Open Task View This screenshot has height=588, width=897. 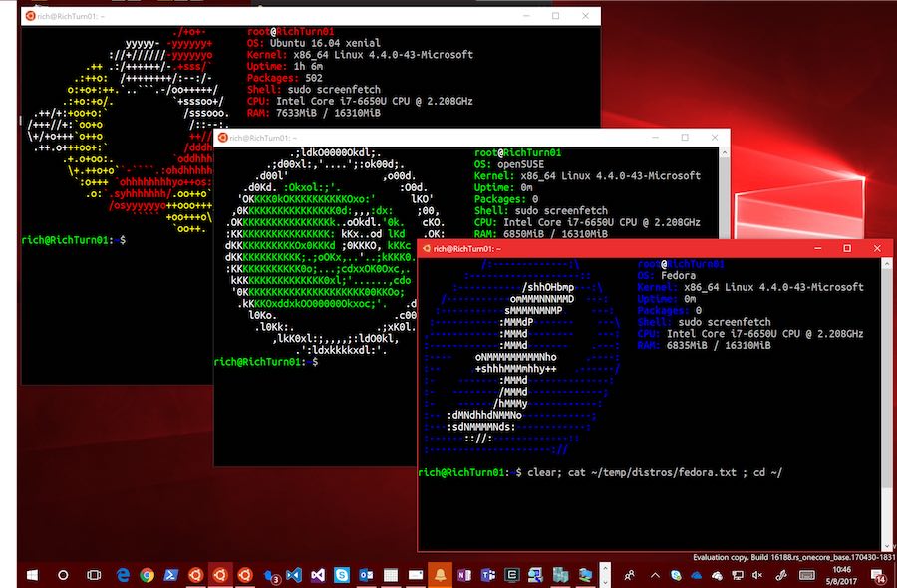(x=92, y=575)
